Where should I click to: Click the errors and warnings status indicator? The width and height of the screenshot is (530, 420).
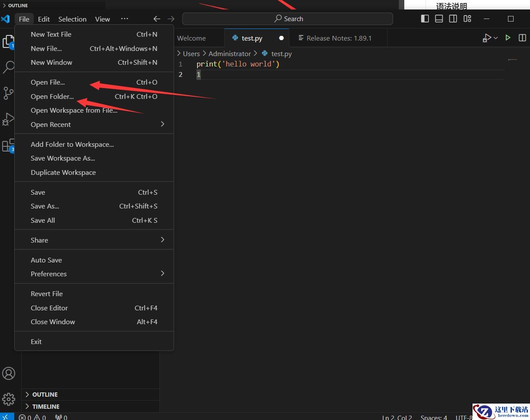tap(32, 417)
